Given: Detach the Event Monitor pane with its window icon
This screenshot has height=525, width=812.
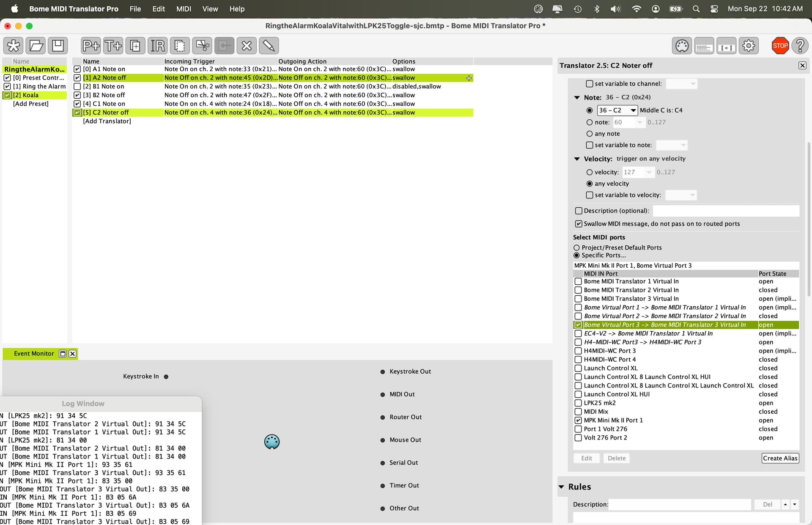Looking at the screenshot, I should tap(63, 354).
